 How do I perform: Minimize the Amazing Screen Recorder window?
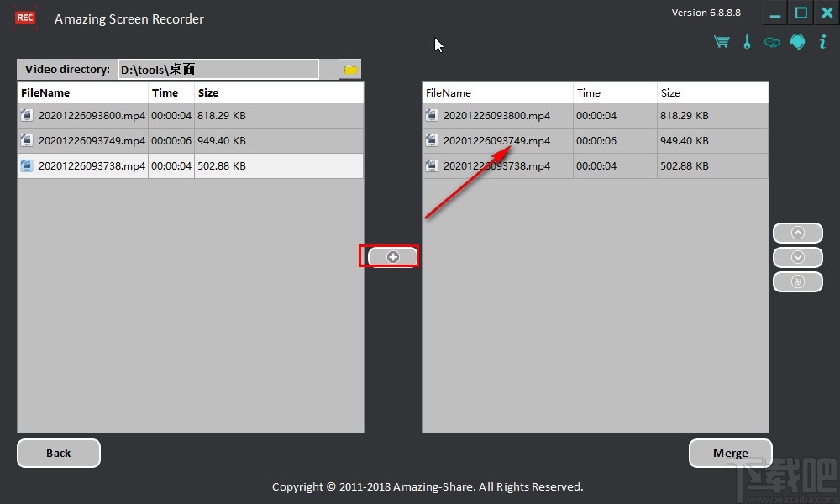[775, 13]
